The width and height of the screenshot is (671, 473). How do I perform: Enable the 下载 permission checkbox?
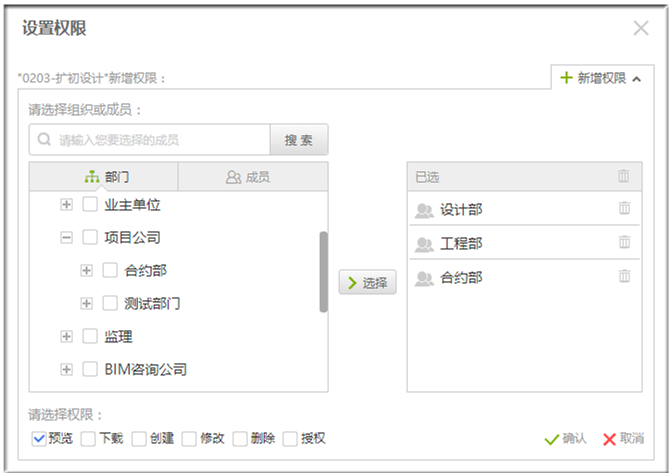[88, 438]
